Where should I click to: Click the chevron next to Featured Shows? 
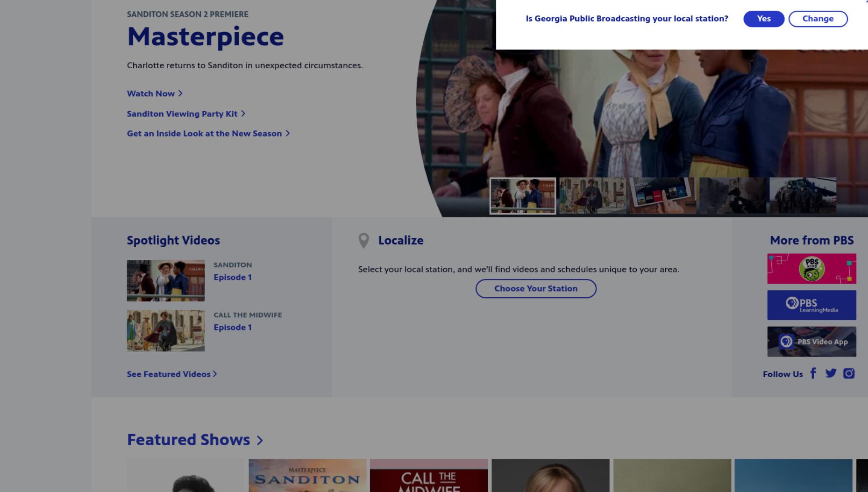click(260, 441)
